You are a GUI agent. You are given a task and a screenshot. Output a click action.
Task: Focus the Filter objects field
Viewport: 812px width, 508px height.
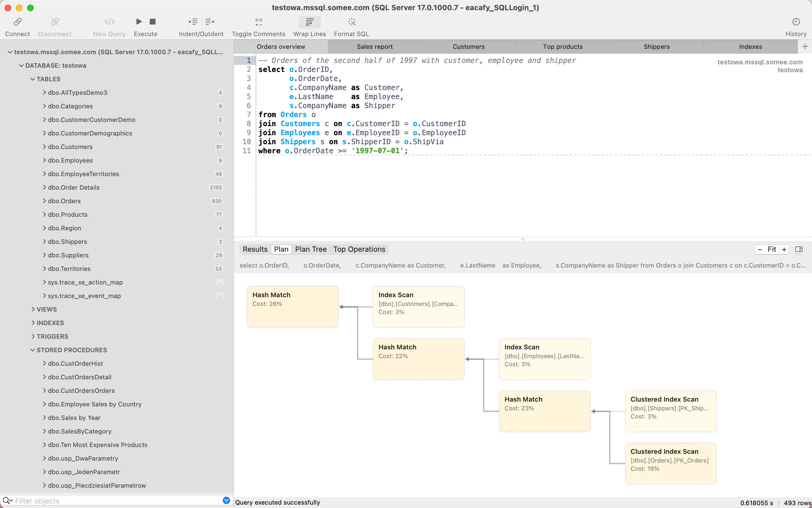click(116, 501)
